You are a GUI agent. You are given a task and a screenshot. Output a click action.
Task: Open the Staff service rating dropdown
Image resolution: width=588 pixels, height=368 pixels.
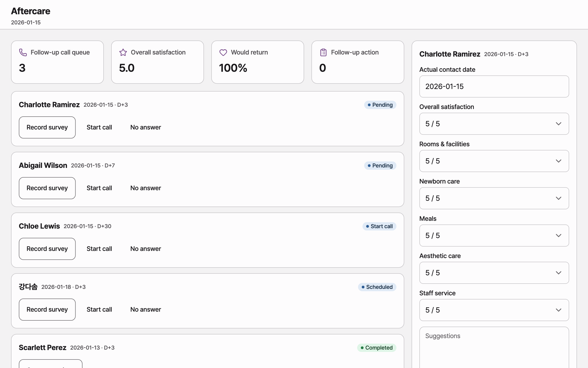(x=494, y=310)
